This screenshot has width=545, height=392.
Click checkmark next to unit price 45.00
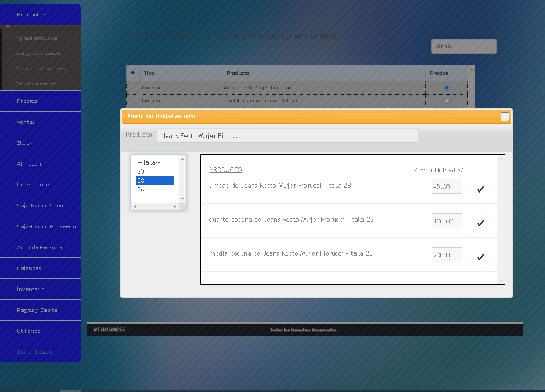[x=480, y=189]
